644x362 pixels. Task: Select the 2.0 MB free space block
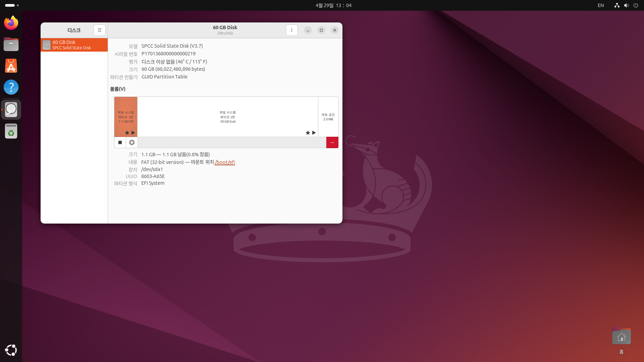point(328,117)
